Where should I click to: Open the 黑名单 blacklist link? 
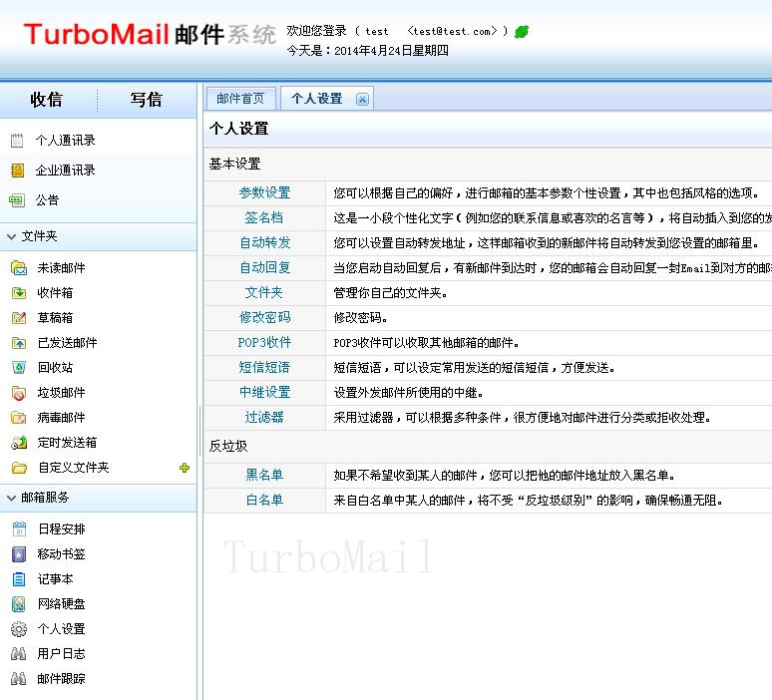(x=264, y=475)
